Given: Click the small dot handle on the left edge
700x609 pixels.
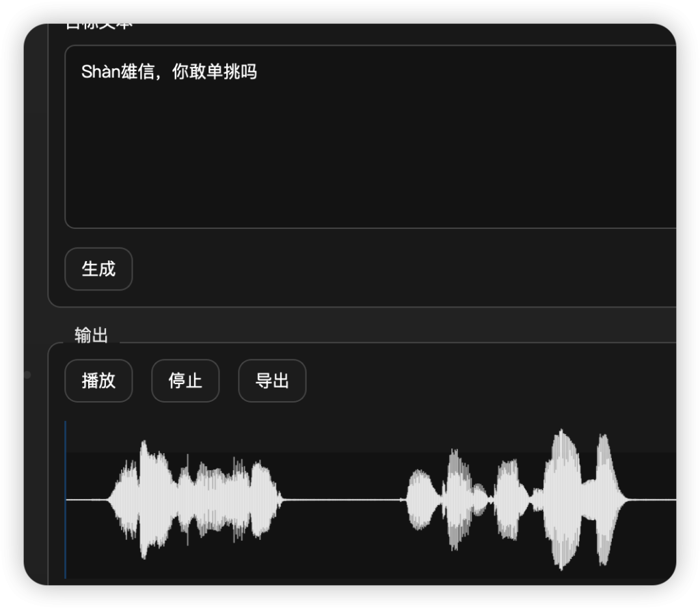Looking at the screenshot, I should point(27,375).
